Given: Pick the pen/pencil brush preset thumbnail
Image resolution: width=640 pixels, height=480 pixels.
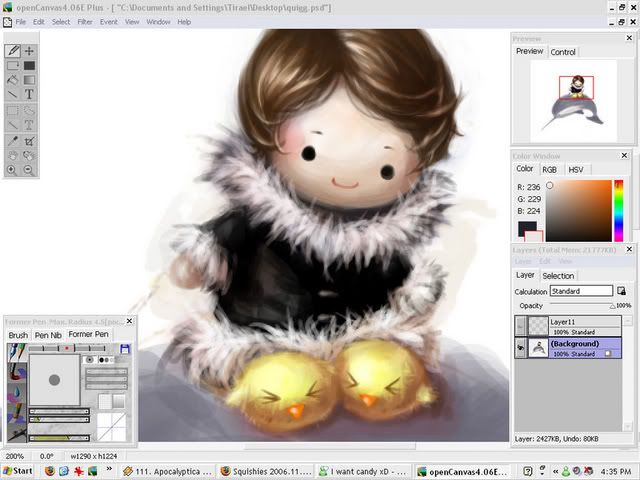Looking at the screenshot, I should pyautogui.click(x=16, y=352).
